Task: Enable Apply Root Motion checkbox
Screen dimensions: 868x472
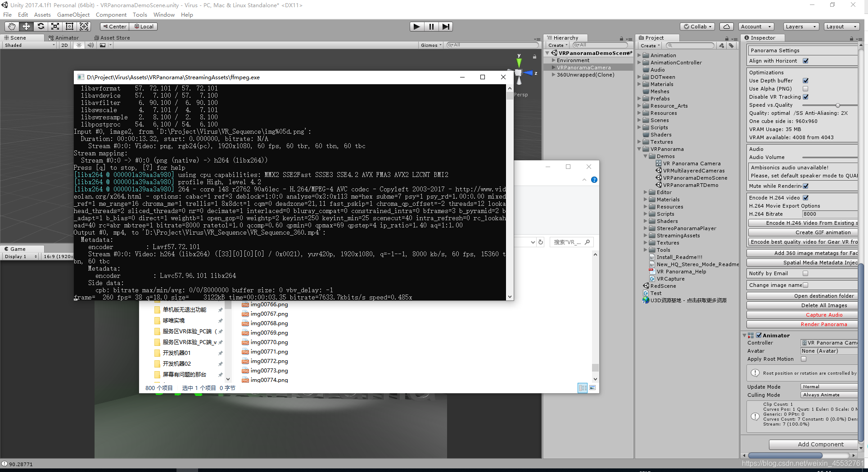Action: (x=804, y=359)
